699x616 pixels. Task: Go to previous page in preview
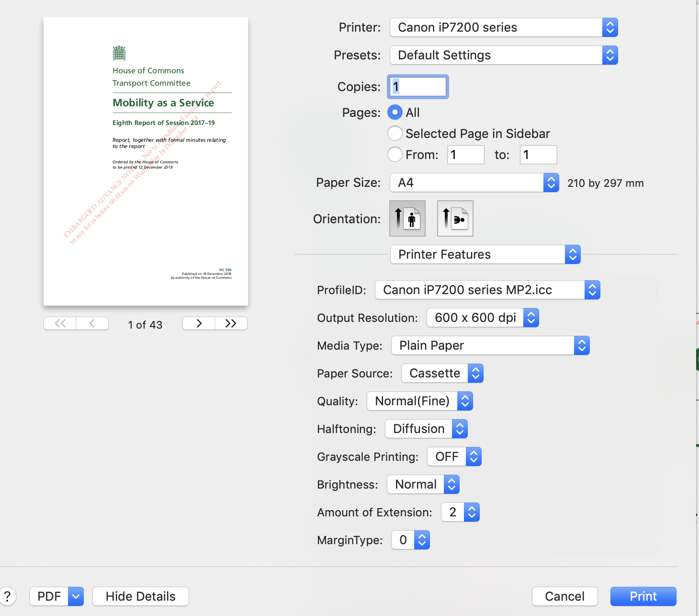tap(92, 323)
